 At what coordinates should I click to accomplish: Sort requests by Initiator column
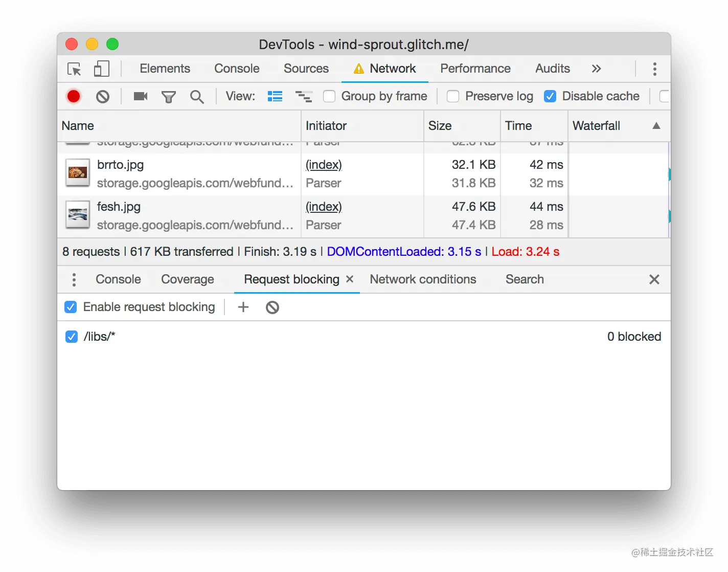pos(362,126)
